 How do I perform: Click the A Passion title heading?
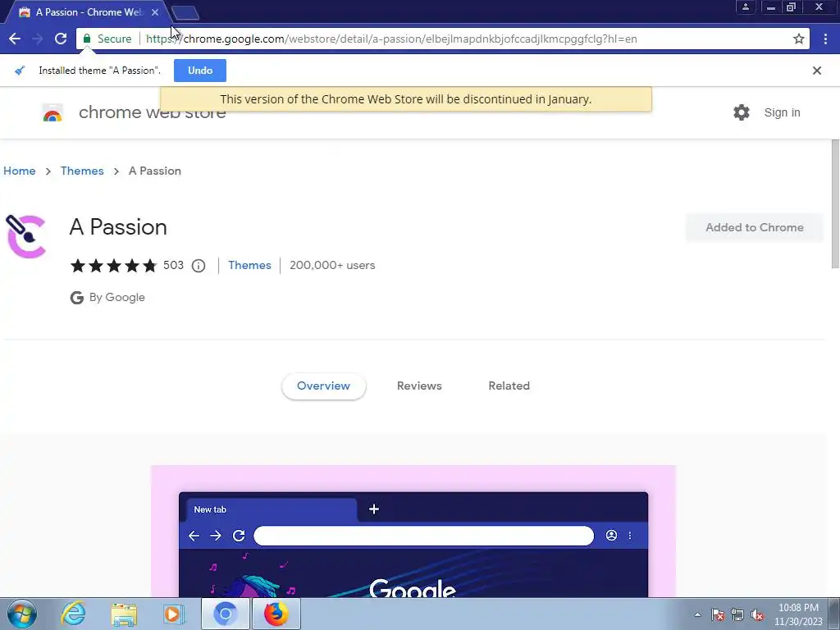click(118, 227)
